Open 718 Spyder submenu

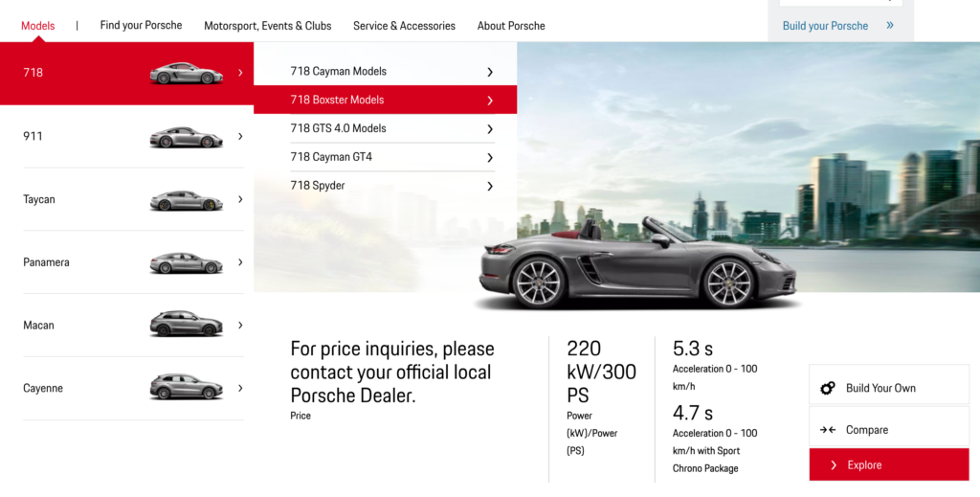(x=392, y=186)
